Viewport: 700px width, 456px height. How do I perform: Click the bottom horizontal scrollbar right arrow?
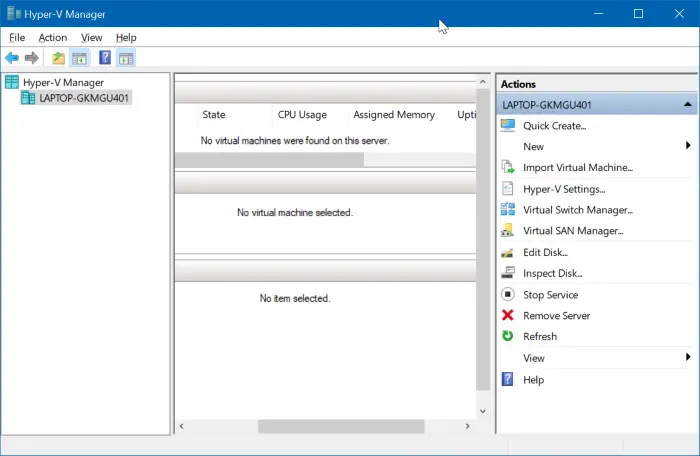tap(467, 426)
